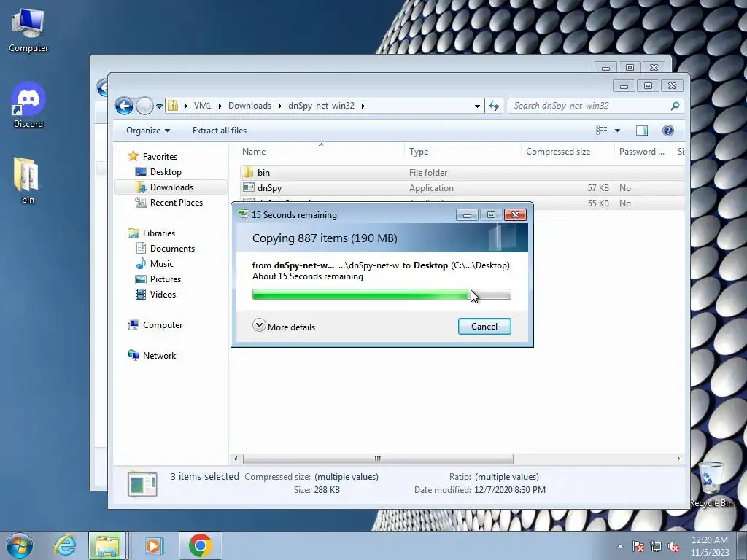Select the bin file folder row
This screenshot has width=747, height=560.
[x=461, y=172]
